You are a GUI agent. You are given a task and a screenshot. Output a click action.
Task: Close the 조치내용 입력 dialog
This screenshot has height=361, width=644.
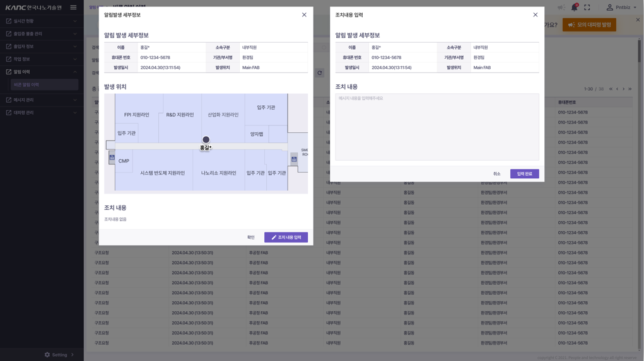pyautogui.click(x=536, y=14)
